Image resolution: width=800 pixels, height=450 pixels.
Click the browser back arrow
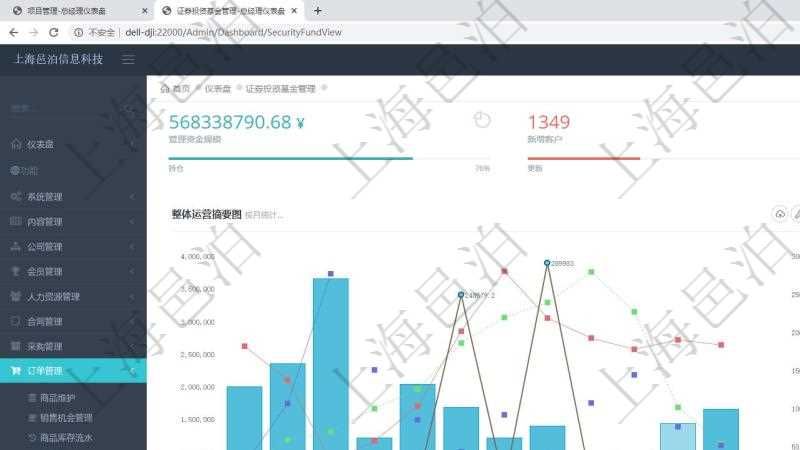[13, 32]
